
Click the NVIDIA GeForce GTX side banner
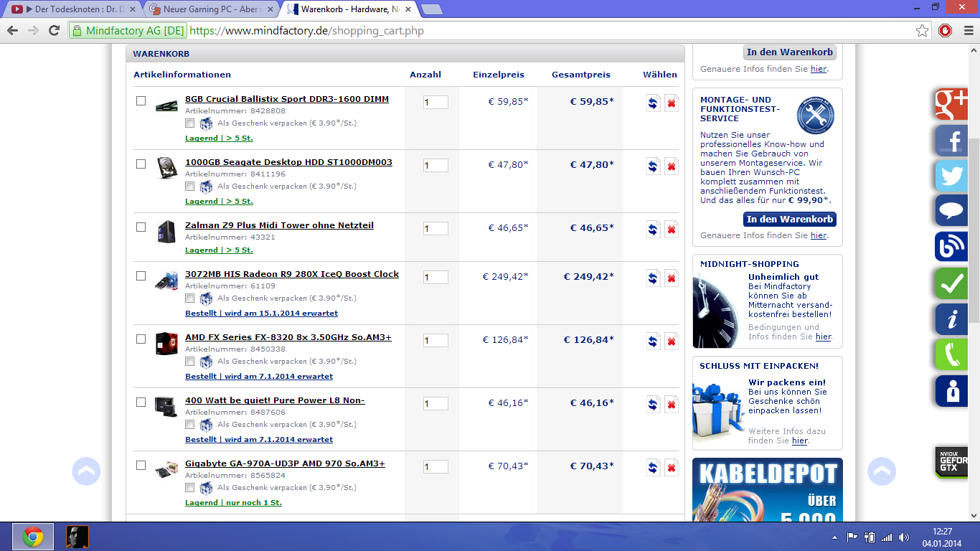click(952, 461)
